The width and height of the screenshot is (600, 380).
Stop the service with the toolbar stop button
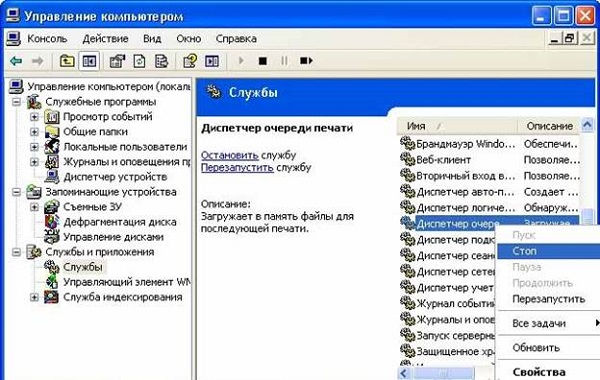[262, 61]
